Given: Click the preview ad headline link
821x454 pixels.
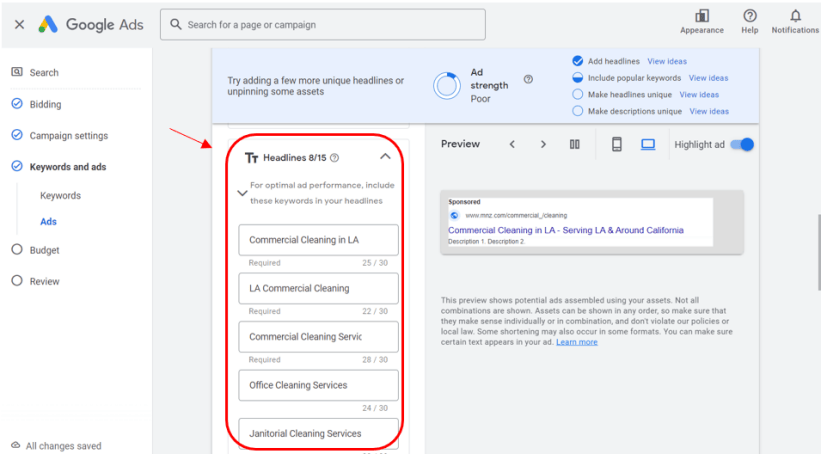Looking at the screenshot, I should coord(565,230).
